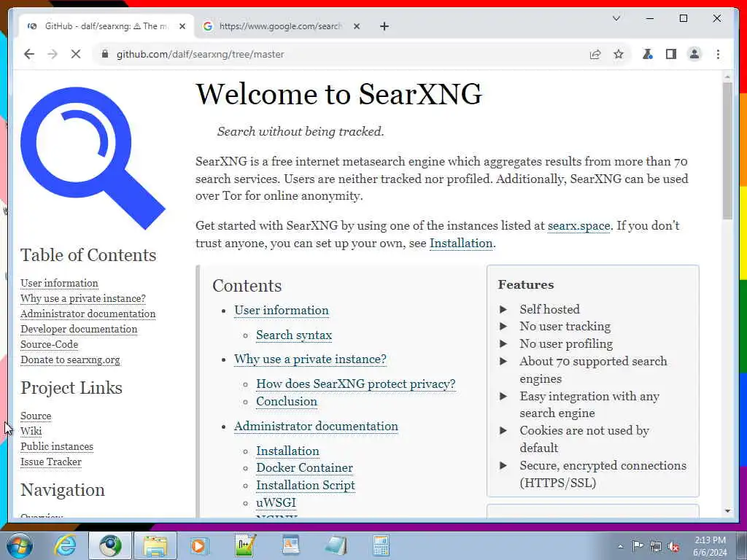Open Why use a private instance? in Contents
The width and height of the screenshot is (747, 560).
310,359
